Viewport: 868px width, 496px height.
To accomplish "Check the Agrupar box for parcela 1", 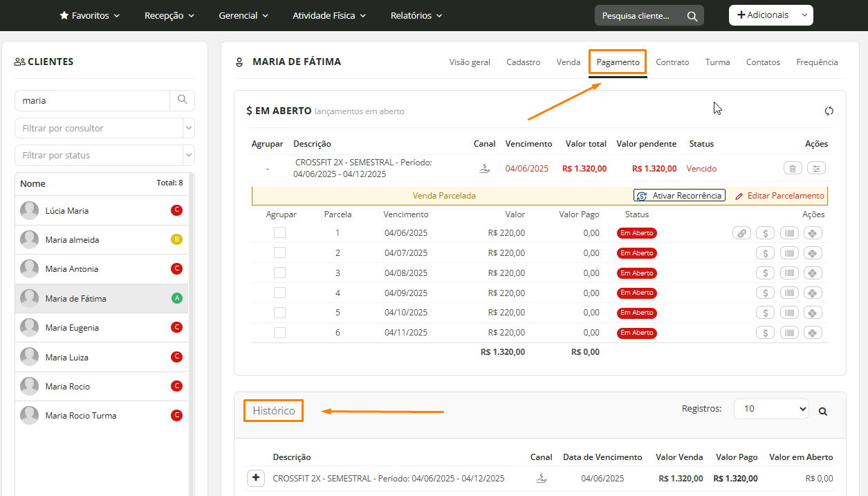I will tap(279, 232).
